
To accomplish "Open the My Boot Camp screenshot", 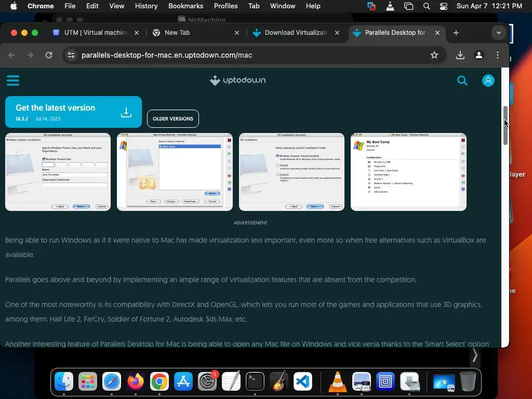I will (408, 172).
